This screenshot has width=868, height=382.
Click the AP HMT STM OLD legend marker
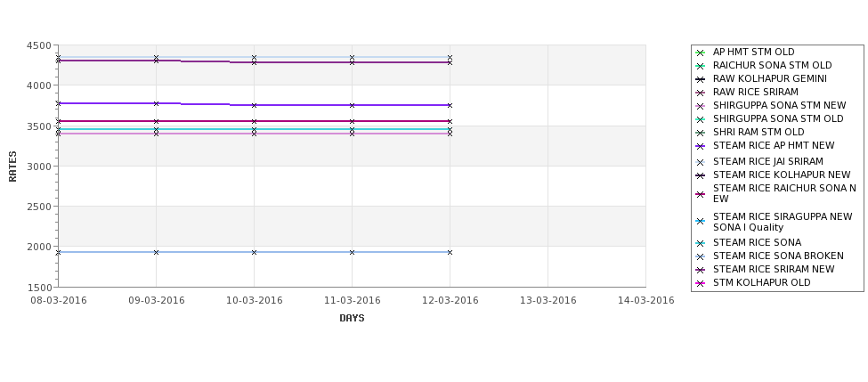(700, 53)
